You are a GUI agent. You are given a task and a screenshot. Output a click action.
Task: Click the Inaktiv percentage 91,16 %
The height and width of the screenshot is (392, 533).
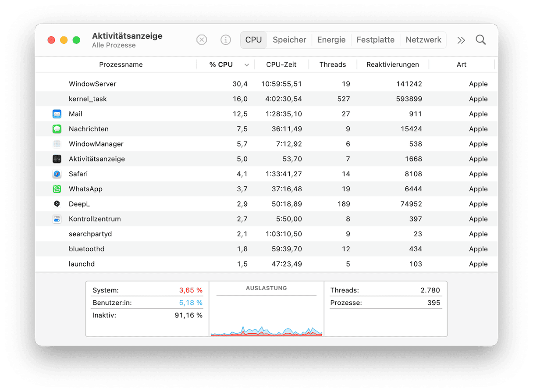188,315
